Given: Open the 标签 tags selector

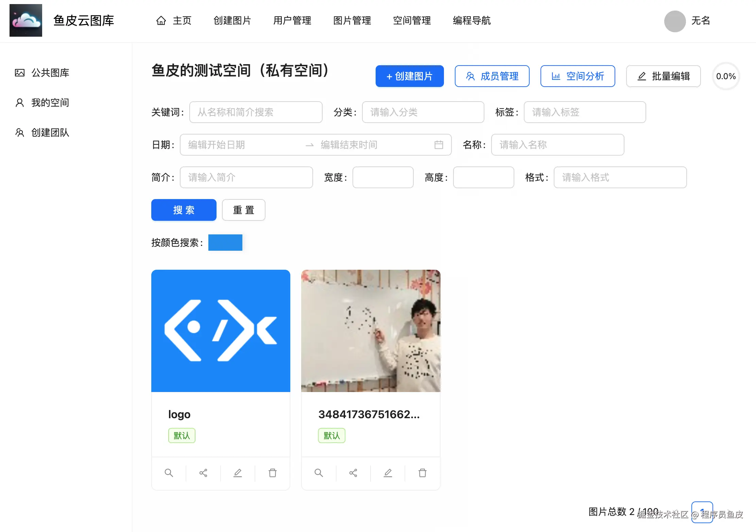Looking at the screenshot, I should (585, 112).
